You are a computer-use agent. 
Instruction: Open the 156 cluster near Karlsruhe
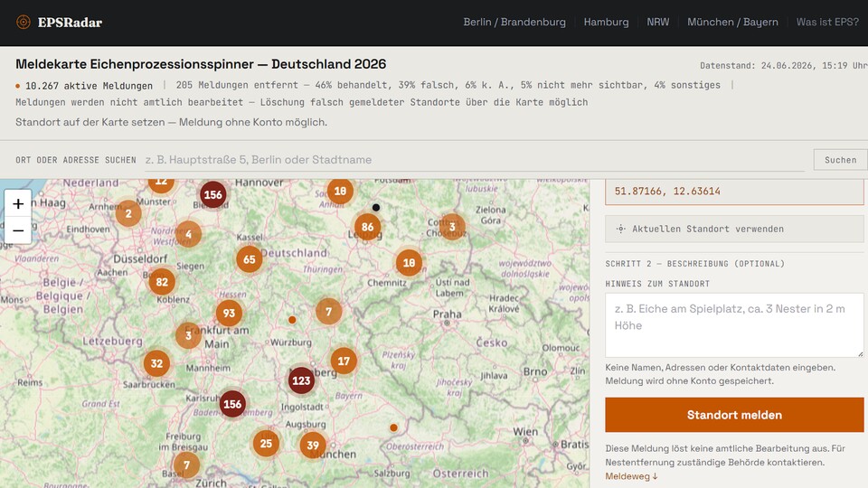click(x=232, y=404)
